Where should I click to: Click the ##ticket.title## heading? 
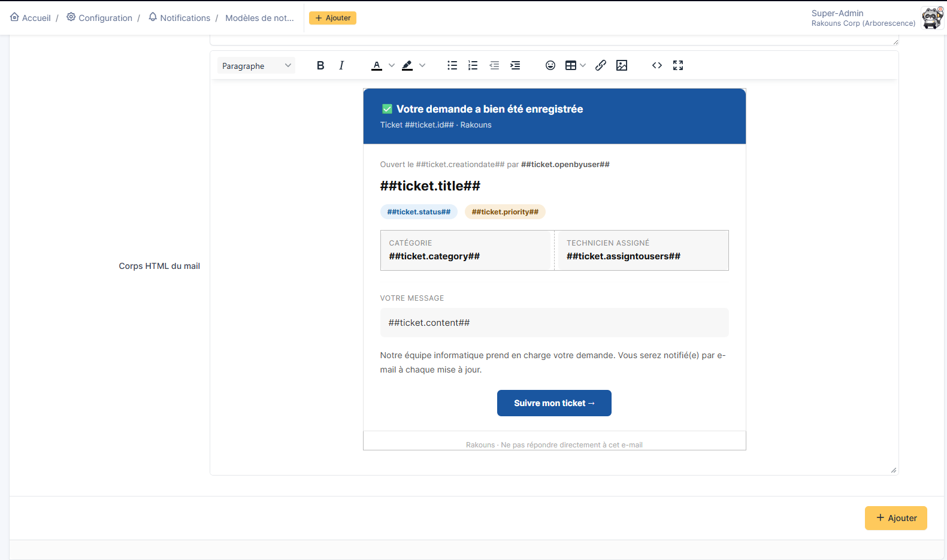(x=430, y=186)
